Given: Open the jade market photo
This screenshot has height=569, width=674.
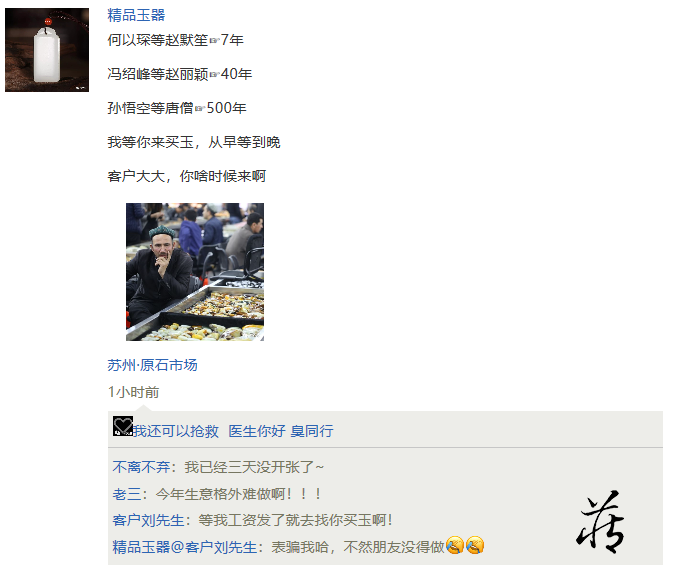Looking at the screenshot, I should (195, 272).
